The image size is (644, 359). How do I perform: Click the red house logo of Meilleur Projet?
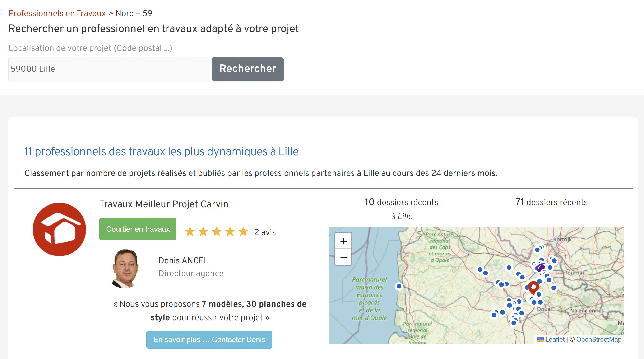pos(60,229)
